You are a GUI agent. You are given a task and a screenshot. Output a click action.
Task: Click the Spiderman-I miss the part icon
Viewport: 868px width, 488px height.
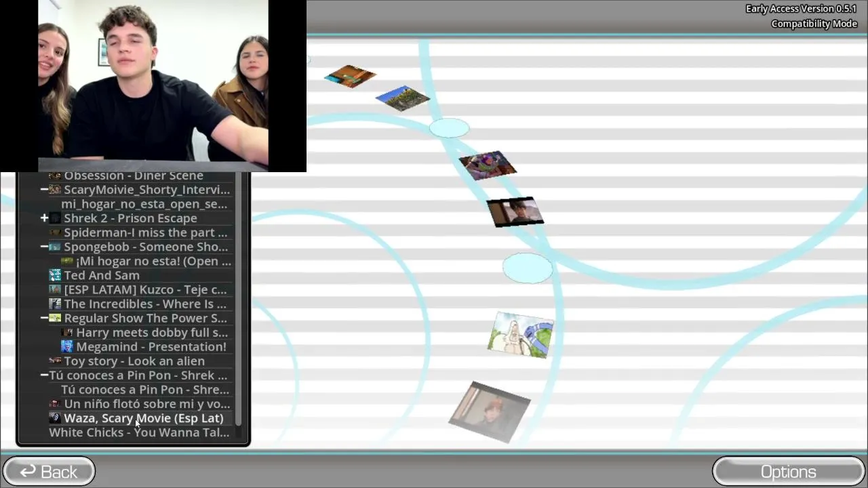pyautogui.click(x=55, y=232)
